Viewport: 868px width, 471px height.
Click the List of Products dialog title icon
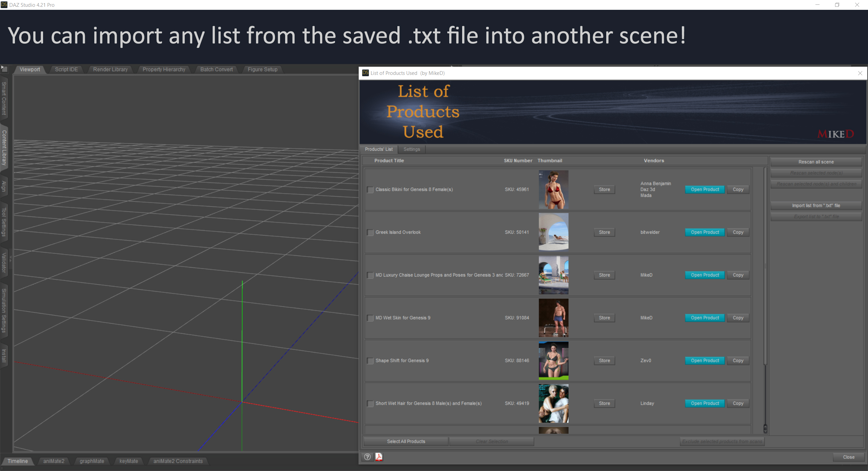pyautogui.click(x=365, y=73)
